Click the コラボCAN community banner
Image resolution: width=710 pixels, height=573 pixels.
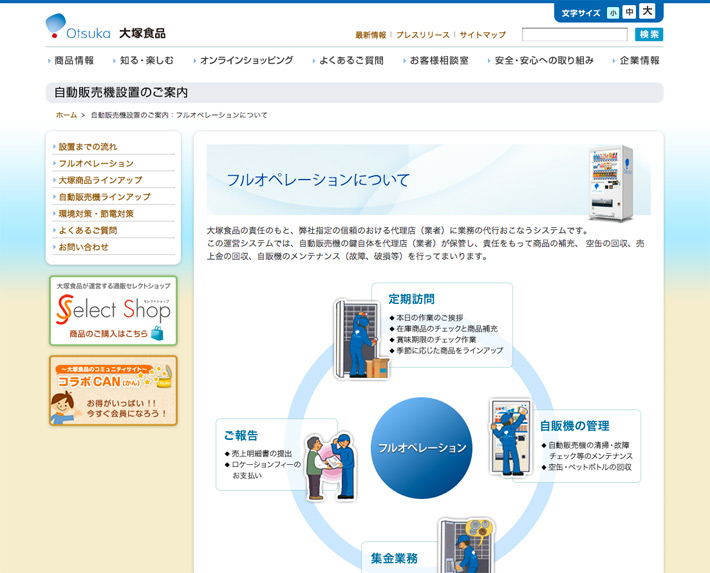coord(113,390)
